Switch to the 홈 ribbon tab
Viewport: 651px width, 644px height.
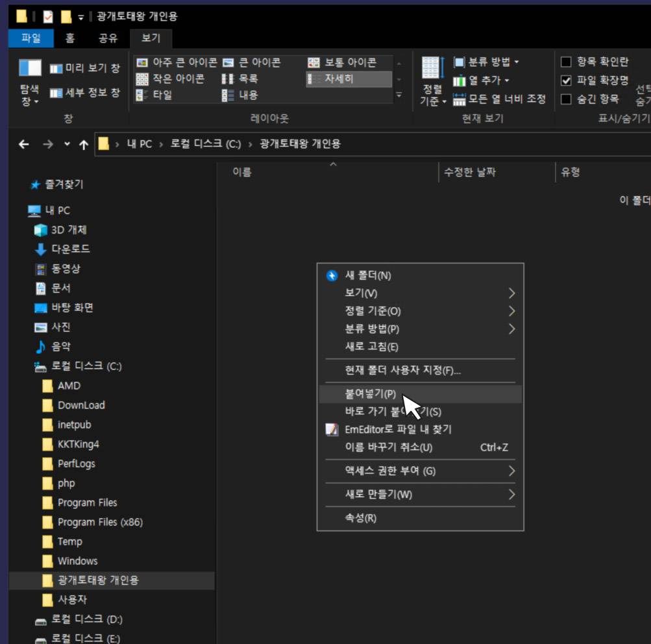[69, 38]
